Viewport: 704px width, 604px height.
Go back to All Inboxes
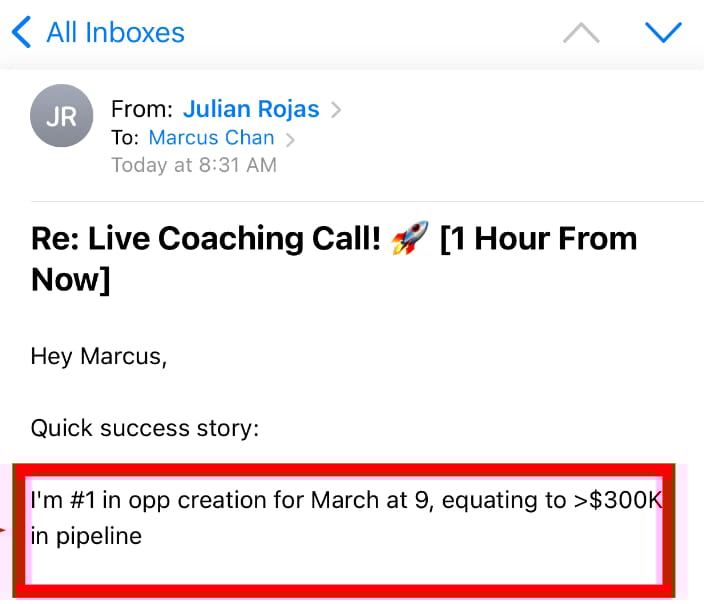[115, 32]
